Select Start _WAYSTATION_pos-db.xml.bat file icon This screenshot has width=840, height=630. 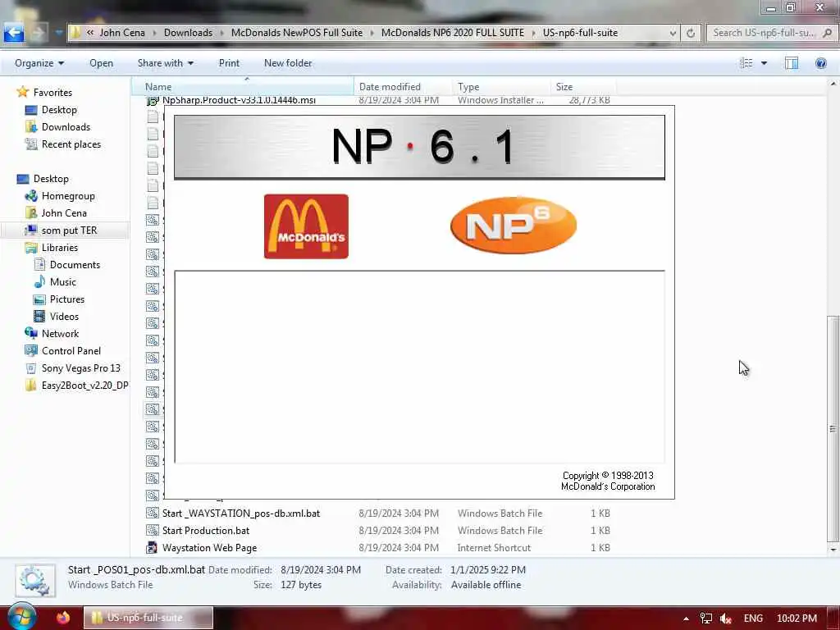click(152, 514)
